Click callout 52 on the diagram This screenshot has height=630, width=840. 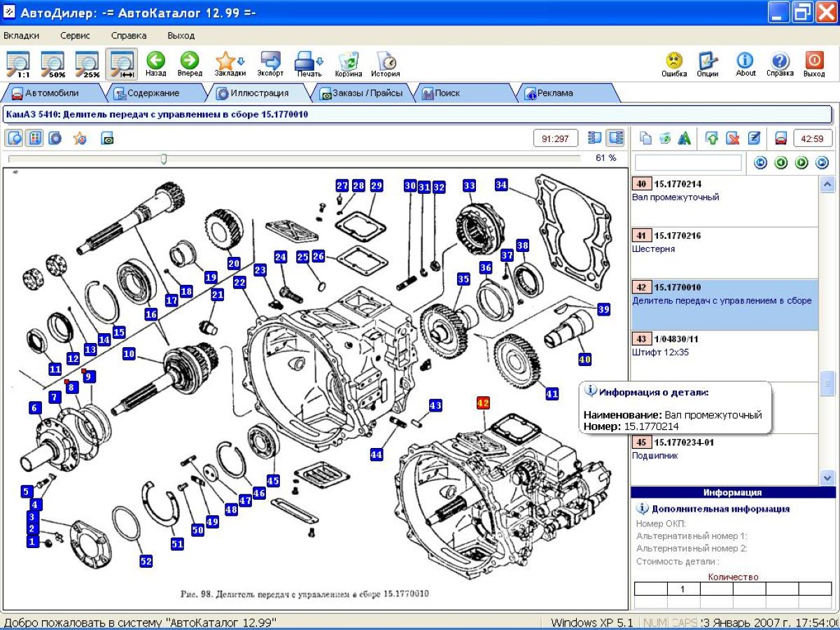click(x=146, y=561)
